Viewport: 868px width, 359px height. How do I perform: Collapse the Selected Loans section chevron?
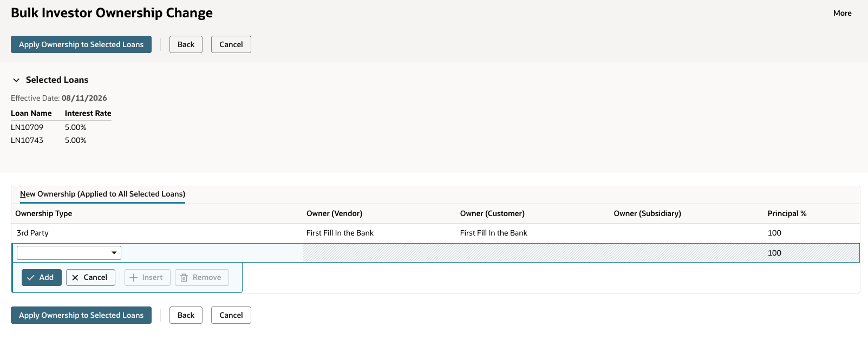(16, 80)
